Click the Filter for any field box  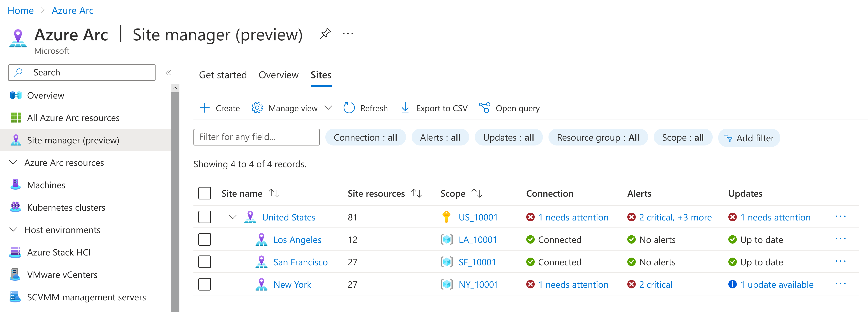[x=256, y=137]
